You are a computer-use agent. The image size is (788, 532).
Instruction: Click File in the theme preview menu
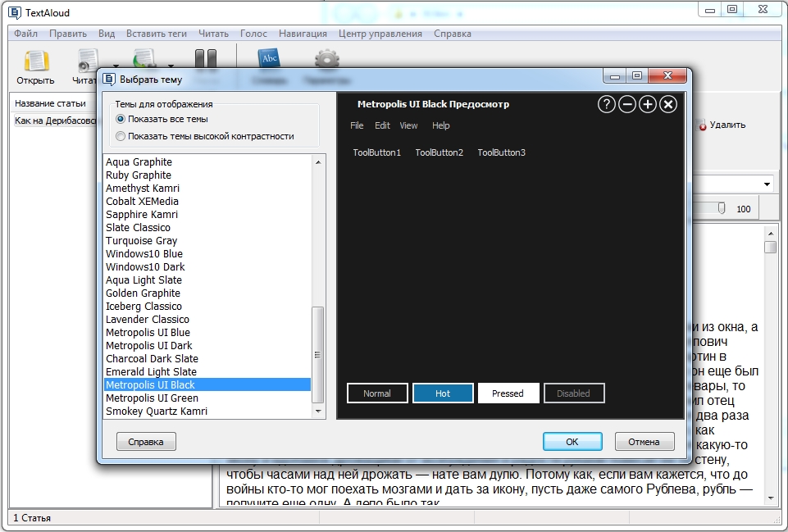pyautogui.click(x=357, y=125)
